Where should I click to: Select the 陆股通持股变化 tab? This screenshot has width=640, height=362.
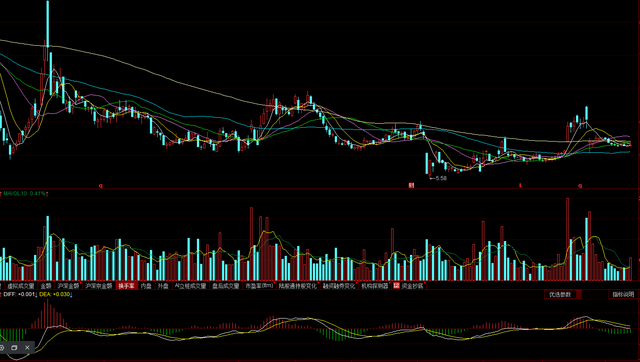[x=298, y=286]
